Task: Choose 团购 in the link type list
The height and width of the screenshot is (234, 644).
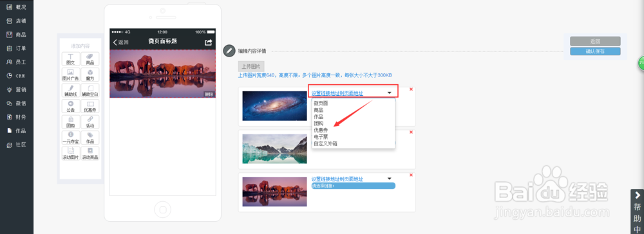Action: point(318,123)
